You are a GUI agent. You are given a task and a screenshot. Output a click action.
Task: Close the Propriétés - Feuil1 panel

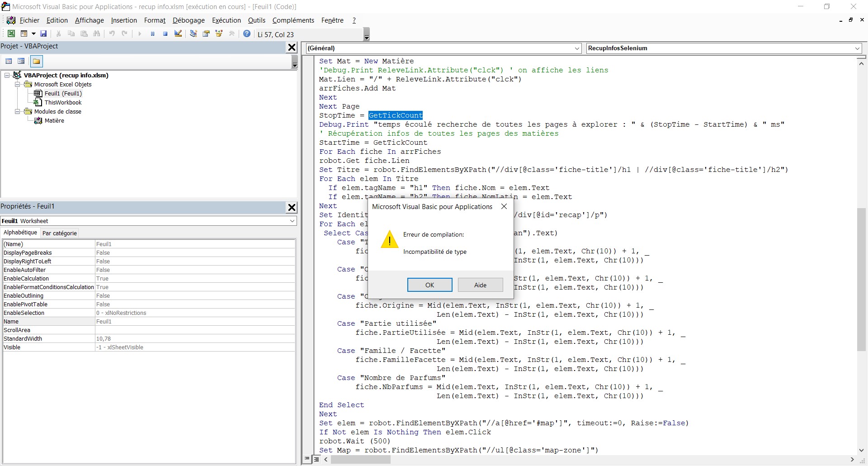(x=292, y=207)
